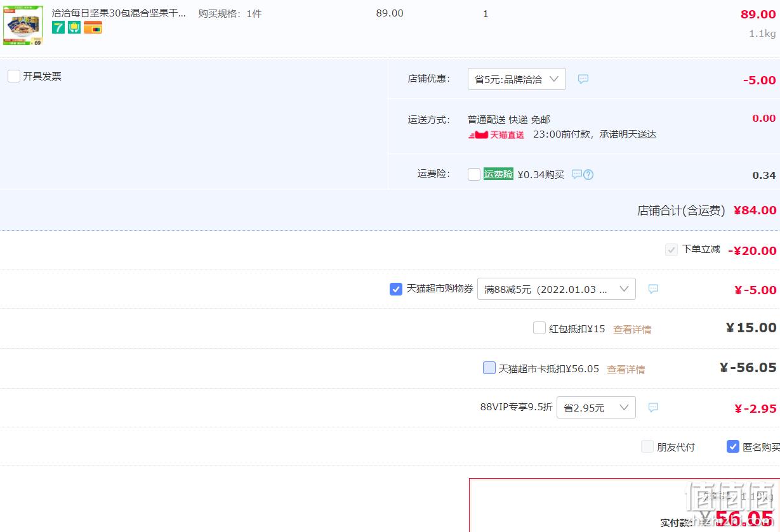Expand the 满88减5元 coupon dropdown

pyautogui.click(x=557, y=289)
